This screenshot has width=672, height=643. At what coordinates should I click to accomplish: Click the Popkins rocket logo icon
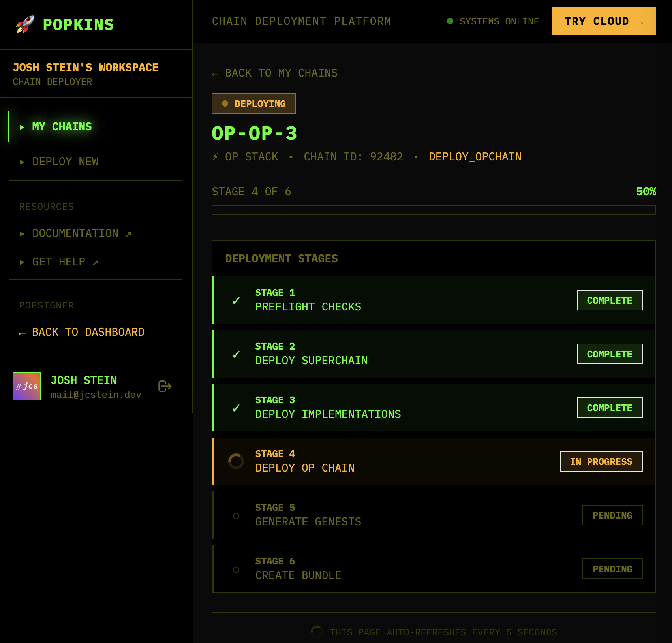(25, 24)
